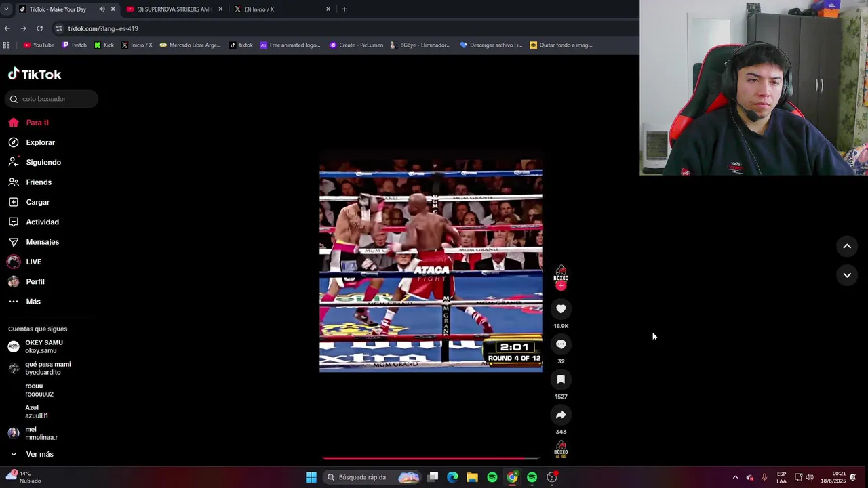Seek on the video progress bar
The height and width of the screenshot is (488, 868).
(x=431, y=459)
